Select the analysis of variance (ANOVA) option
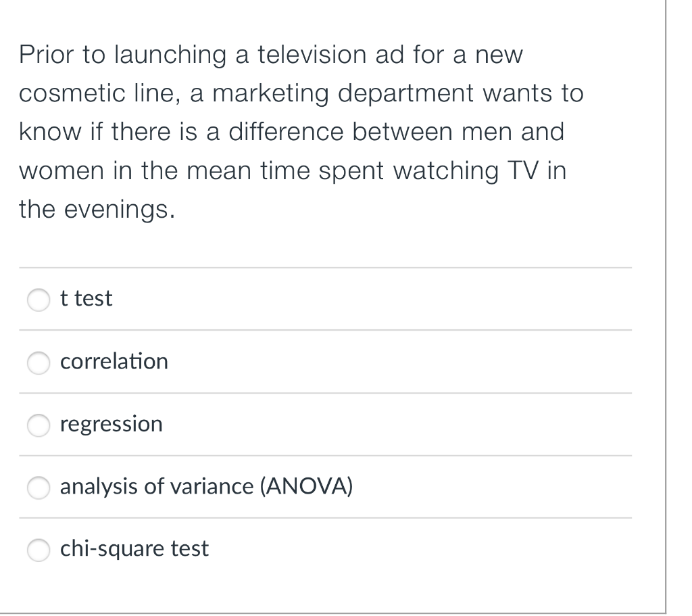Viewport: 692px width, 616px height. click(39, 488)
